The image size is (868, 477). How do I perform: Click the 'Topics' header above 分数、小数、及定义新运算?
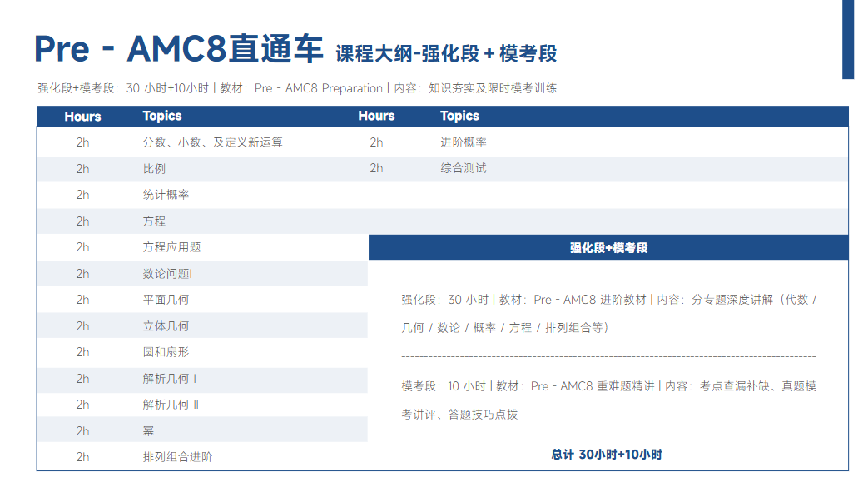click(162, 116)
